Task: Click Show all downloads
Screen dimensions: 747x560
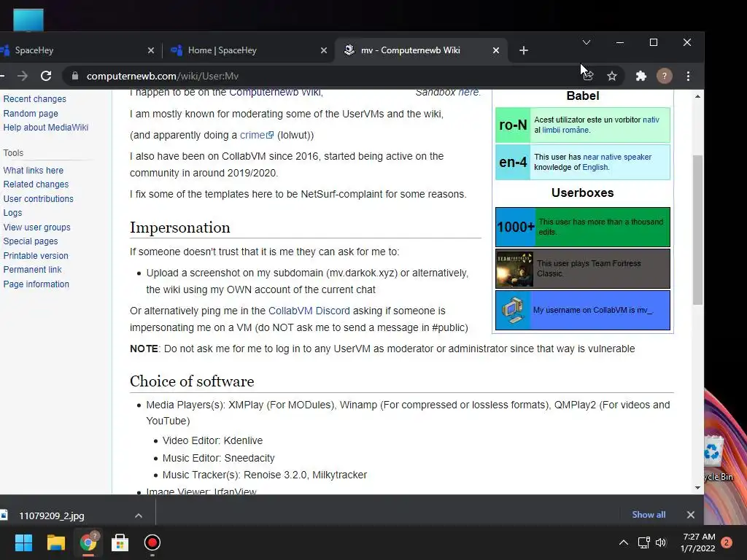Action: (x=649, y=515)
